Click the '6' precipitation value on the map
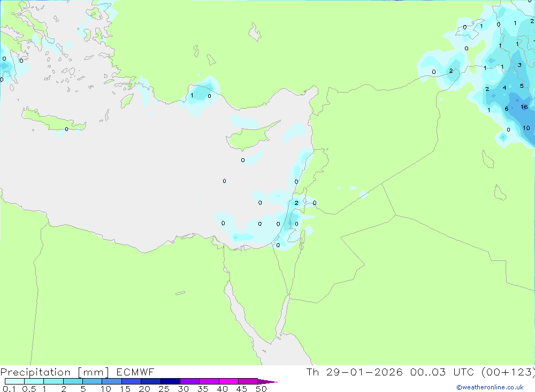 pyautogui.click(x=506, y=109)
